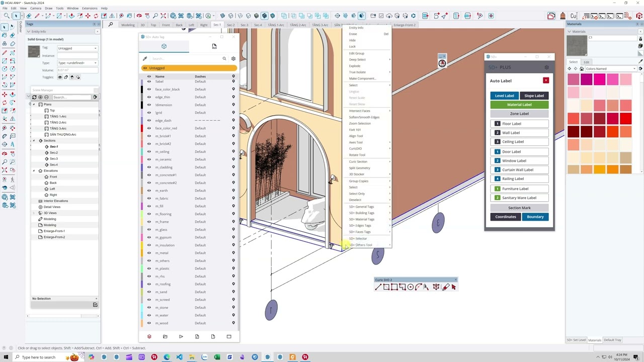Toggle the Entity Info hidden eye toggle
Viewport: 644px width, 362px height.
pyautogui.click(x=60, y=77)
